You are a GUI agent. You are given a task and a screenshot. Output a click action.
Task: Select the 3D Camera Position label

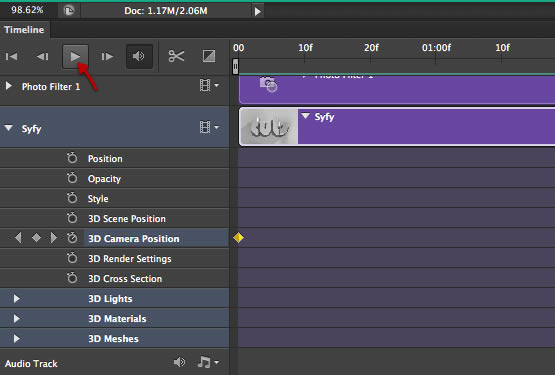coord(134,239)
